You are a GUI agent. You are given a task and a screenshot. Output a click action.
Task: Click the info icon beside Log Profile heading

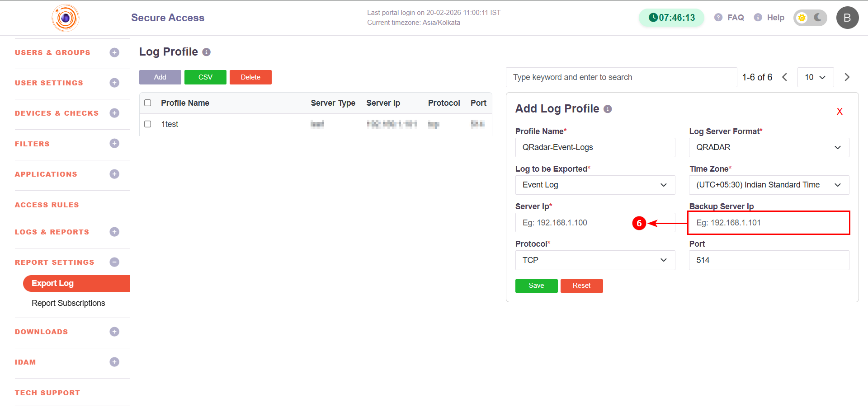[207, 52]
